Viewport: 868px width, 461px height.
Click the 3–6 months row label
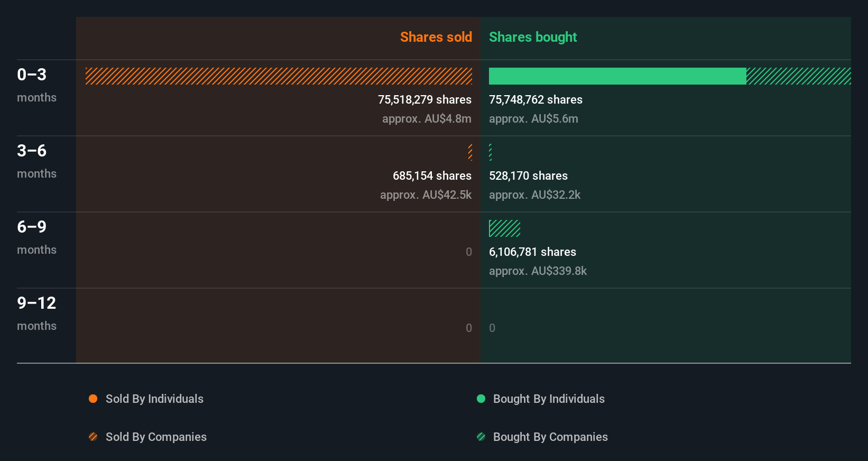point(36,161)
